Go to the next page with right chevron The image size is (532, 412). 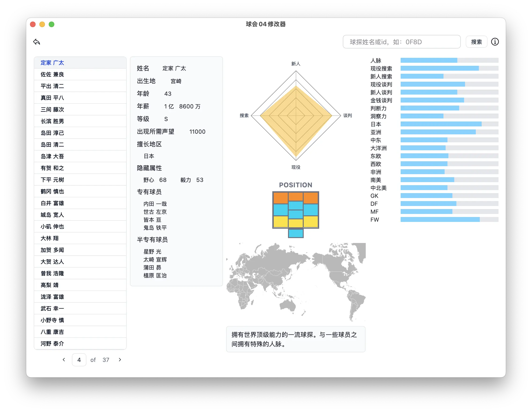point(120,360)
